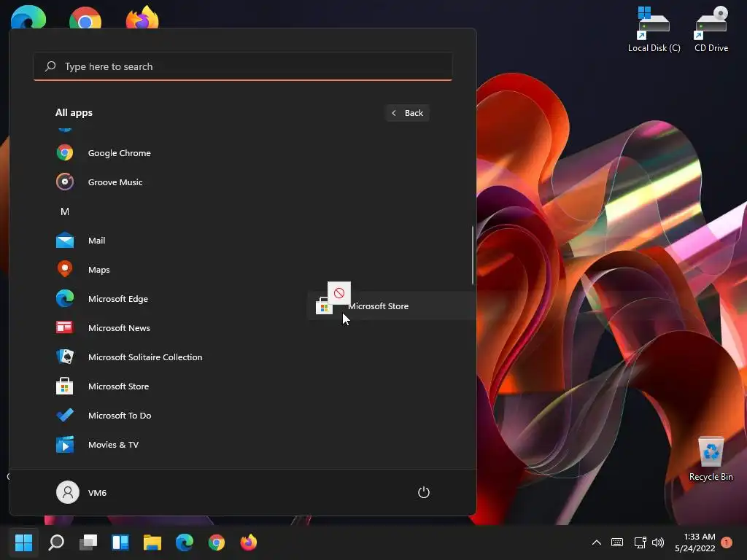
Task: Open Widgets from the taskbar
Action: (120, 542)
